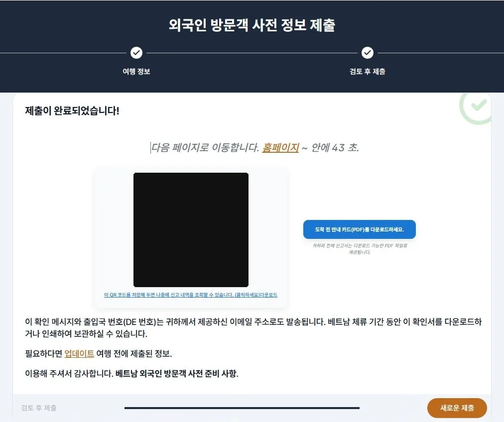Click the 제출이 완료되었습니다! heading
This screenshot has height=422, width=504.
72,111
